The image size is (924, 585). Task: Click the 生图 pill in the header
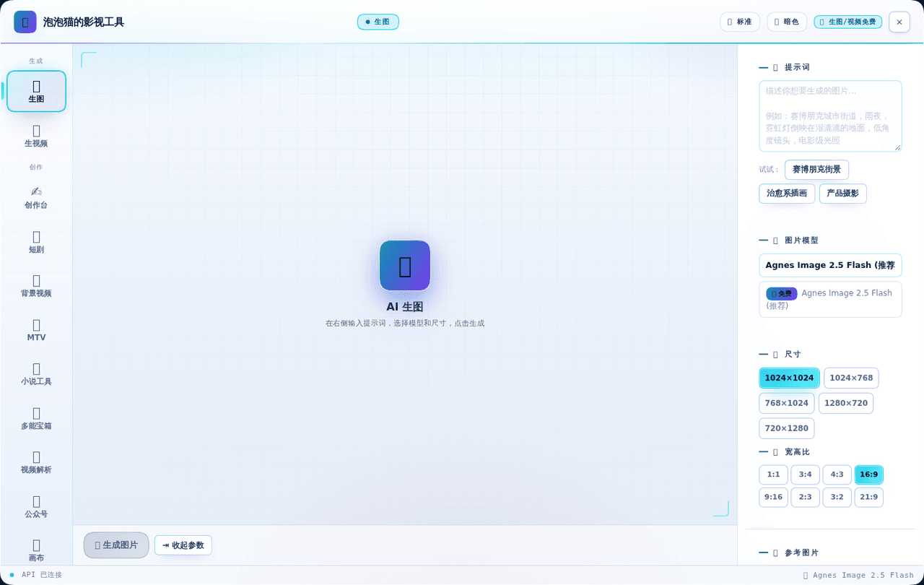click(x=378, y=22)
